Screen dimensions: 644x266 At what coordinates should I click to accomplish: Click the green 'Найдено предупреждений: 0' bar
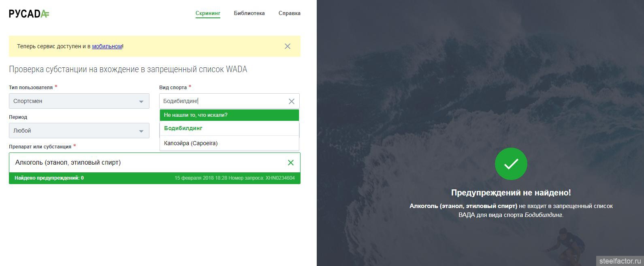pyautogui.click(x=155, y=178)
